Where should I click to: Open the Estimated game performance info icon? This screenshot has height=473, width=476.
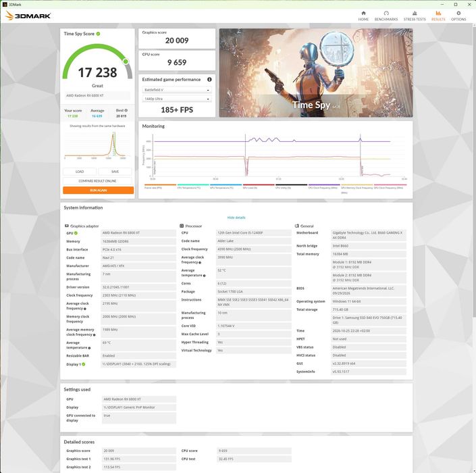coord(209,79)
